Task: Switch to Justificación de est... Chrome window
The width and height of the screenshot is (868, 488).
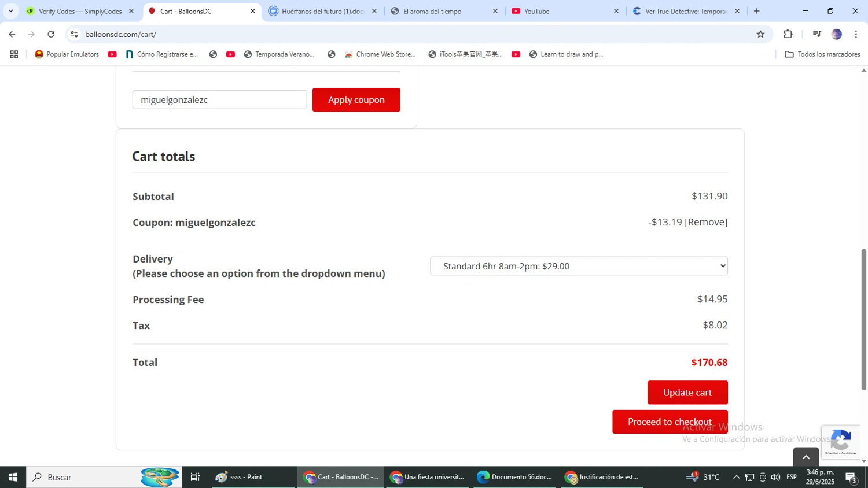Action: 602,477
